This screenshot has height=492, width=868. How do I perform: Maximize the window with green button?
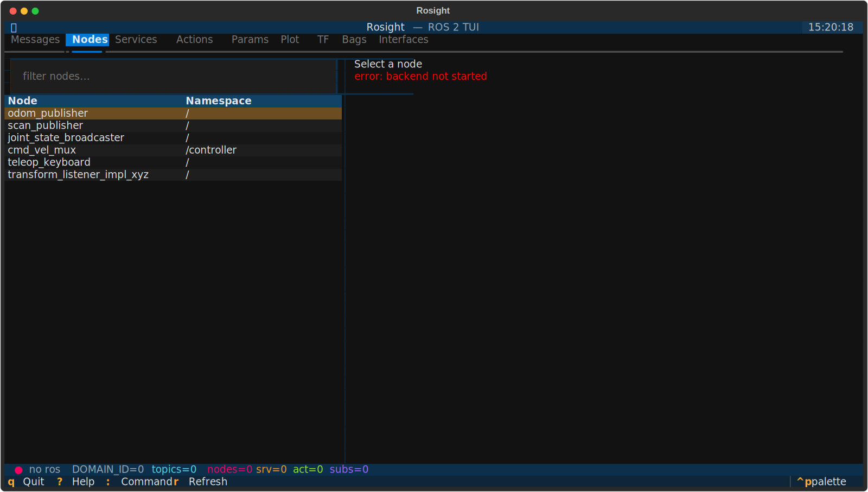tap(35, 11)
